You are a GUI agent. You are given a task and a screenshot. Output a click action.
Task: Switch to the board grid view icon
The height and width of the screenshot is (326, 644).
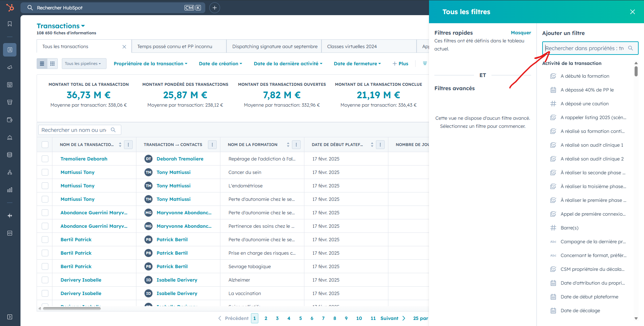coord(52,64)
